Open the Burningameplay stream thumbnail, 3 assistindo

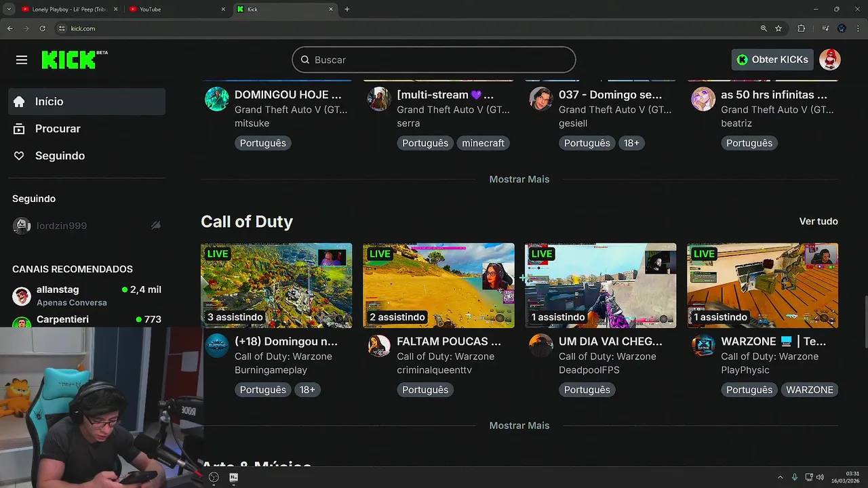276,285
